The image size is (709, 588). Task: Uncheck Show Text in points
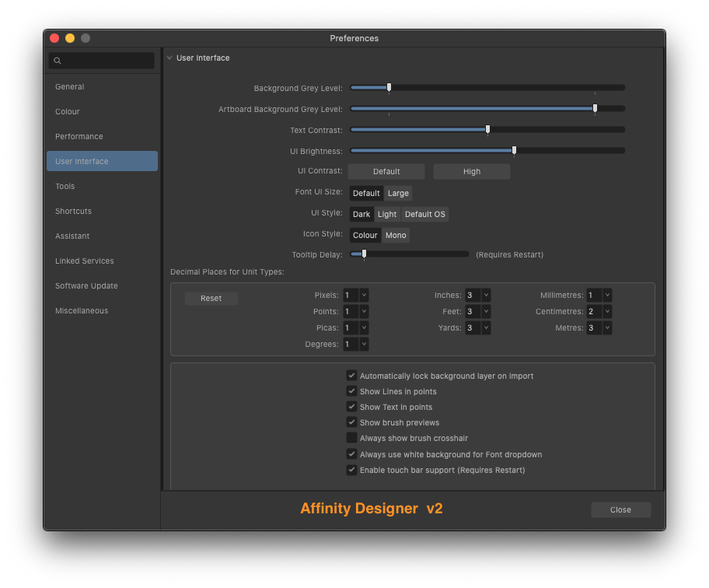click(351, 407)
